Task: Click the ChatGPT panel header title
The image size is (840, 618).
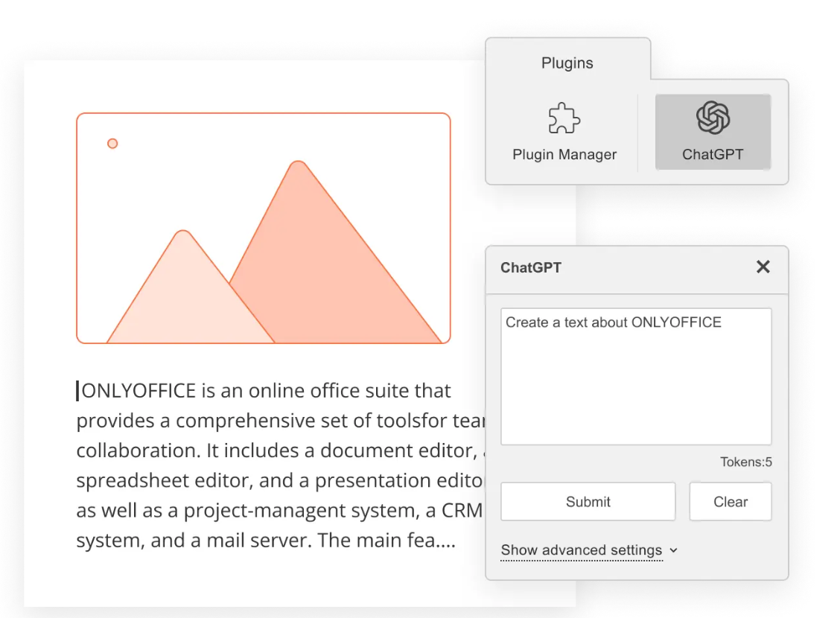Action: click(x=531, y=268)
